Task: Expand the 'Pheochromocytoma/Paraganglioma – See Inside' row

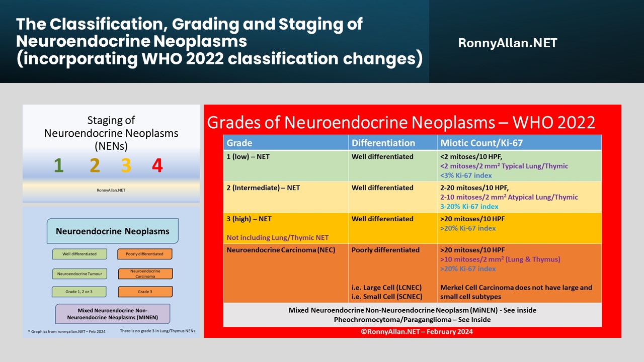Action: pos(412,319)
